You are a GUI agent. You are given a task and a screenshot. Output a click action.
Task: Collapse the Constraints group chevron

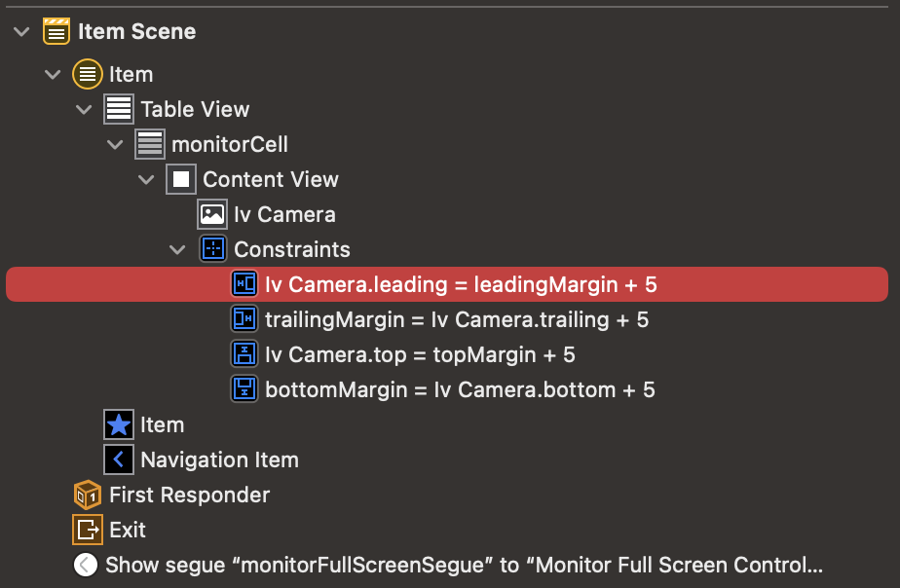coord(177,249)
